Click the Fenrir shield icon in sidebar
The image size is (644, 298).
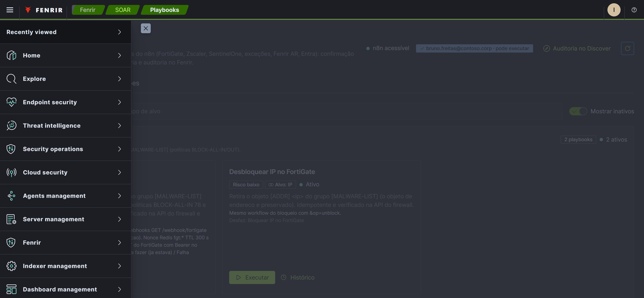tap(11, 243)
